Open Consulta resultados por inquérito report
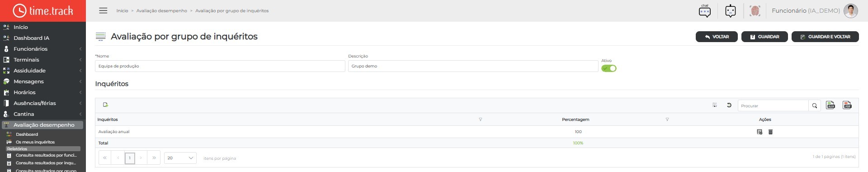This screenshot has width=868, height=172. (x=46, y=163)
